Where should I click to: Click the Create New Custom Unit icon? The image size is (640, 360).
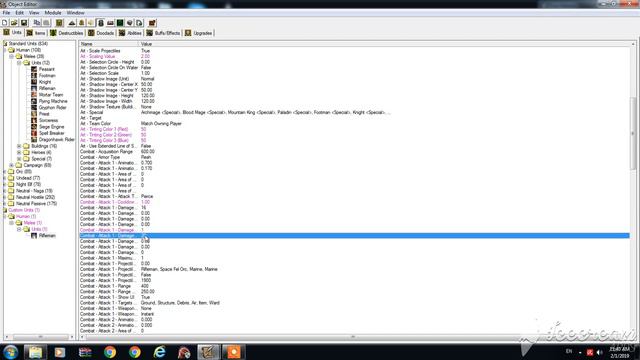click(x=60, y=23)
